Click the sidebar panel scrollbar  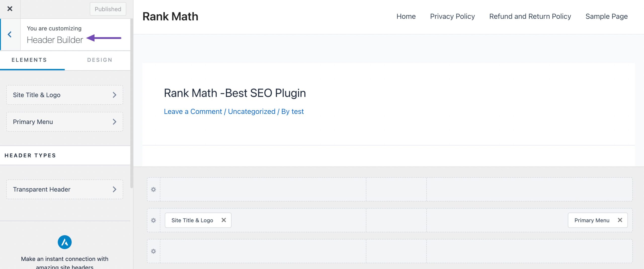(132, 103)
